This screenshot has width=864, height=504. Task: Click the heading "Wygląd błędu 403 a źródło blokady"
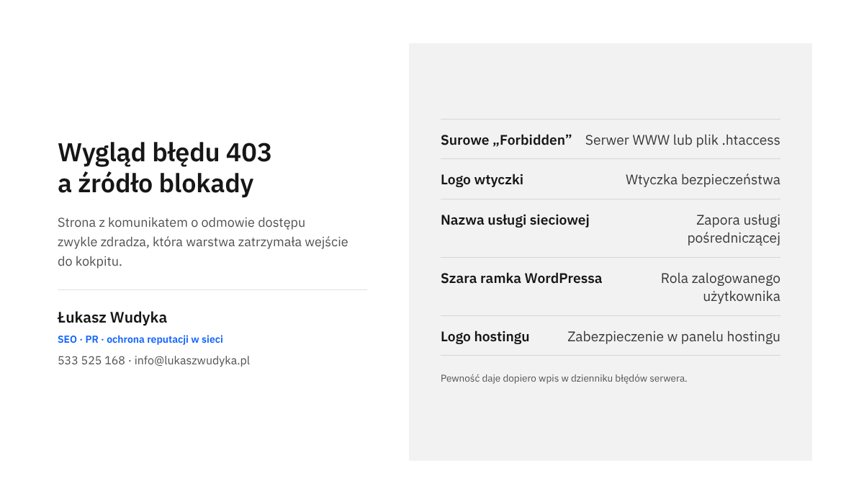165,168
